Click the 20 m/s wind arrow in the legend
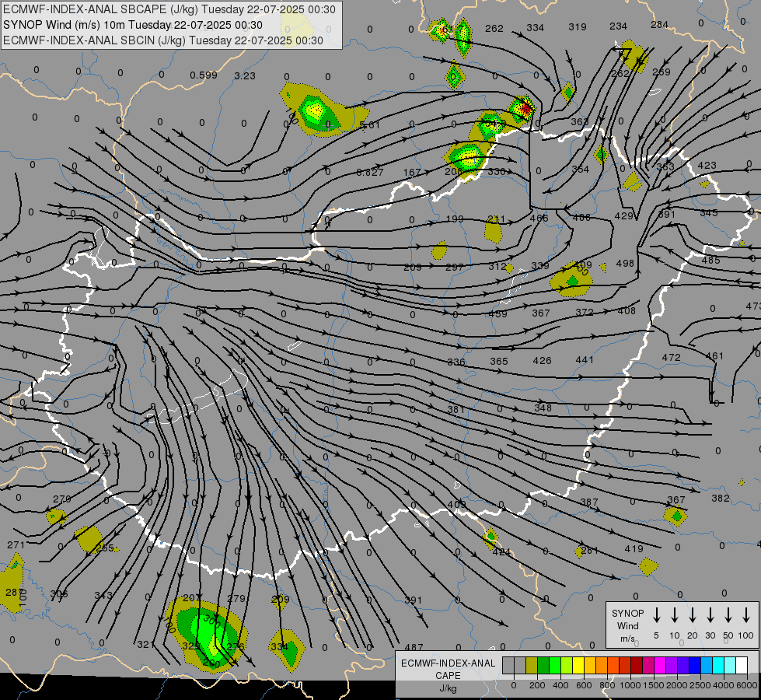761x700 pixels. (693, 614)
